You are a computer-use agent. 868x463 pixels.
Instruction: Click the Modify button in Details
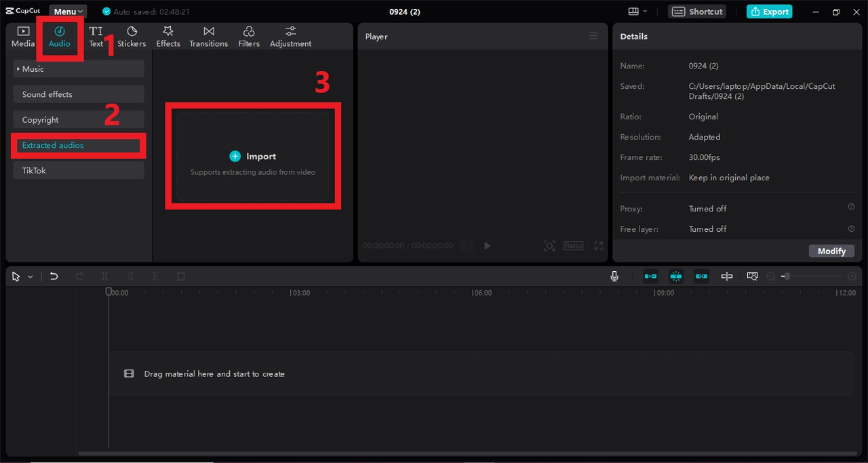pos(831,251)
